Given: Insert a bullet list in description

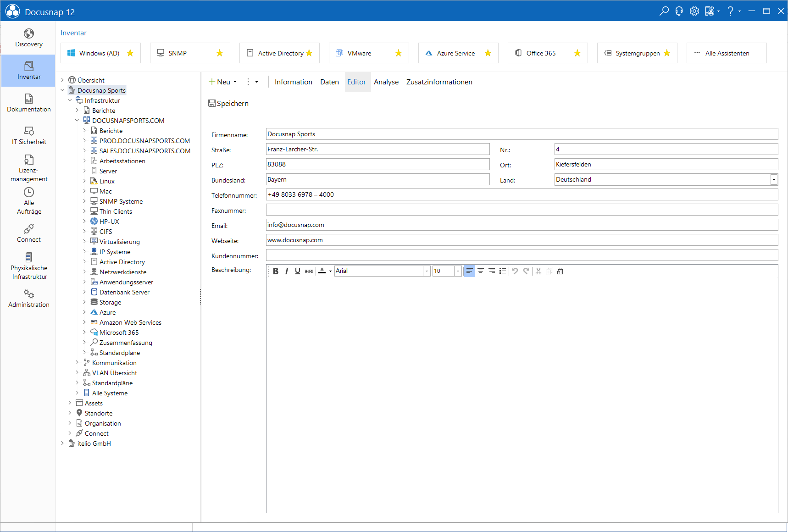Looking at the screenshot, I should click(503, 271).
